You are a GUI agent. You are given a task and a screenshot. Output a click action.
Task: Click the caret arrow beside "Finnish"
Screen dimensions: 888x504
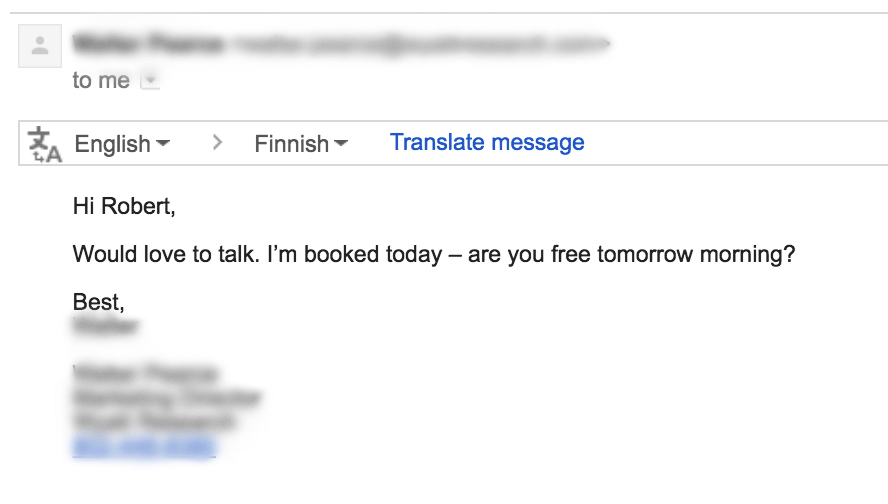point(341,144)
